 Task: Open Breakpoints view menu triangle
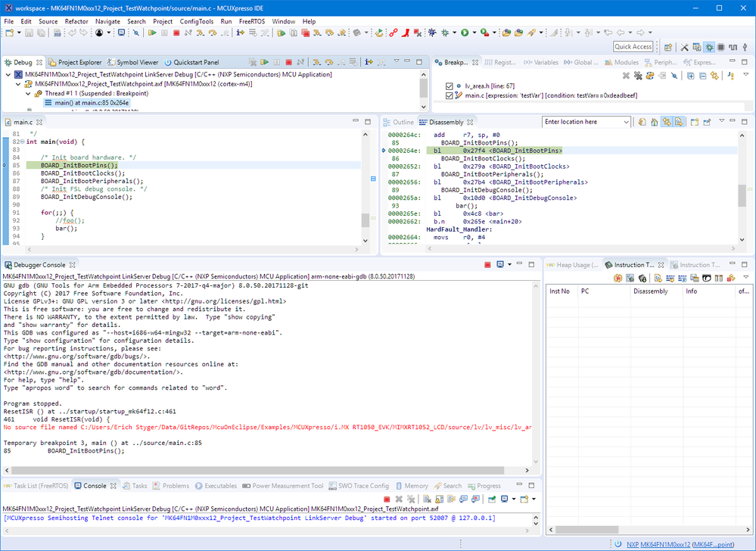746,75
